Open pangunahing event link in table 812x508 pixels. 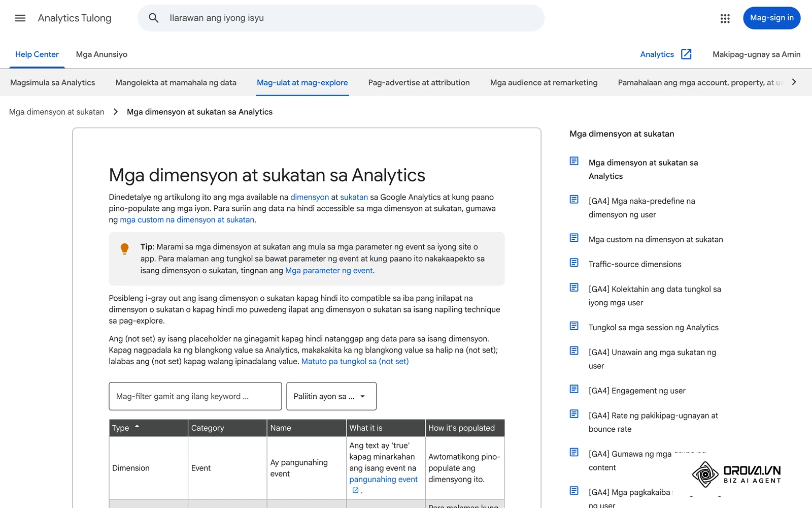(x=383, y=479)
